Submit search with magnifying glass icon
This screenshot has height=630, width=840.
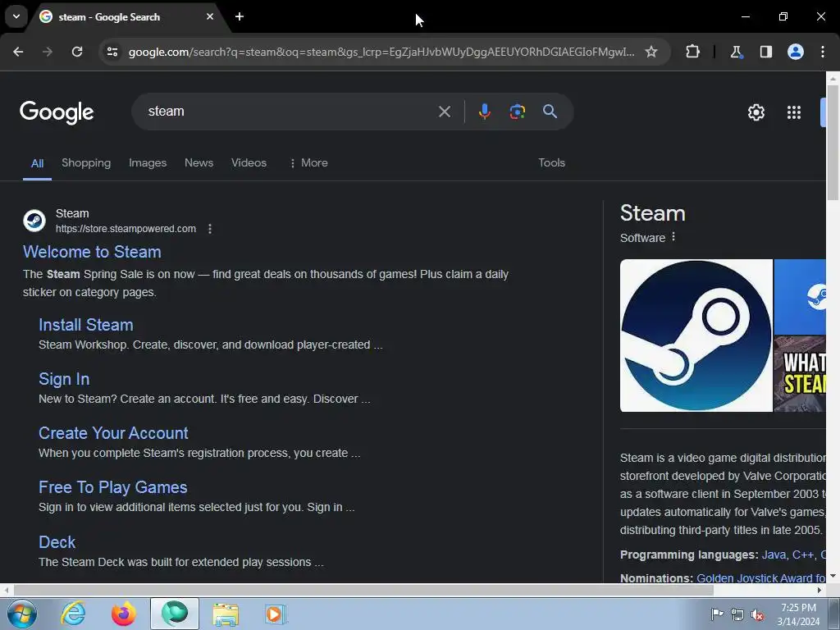point(550,112)
